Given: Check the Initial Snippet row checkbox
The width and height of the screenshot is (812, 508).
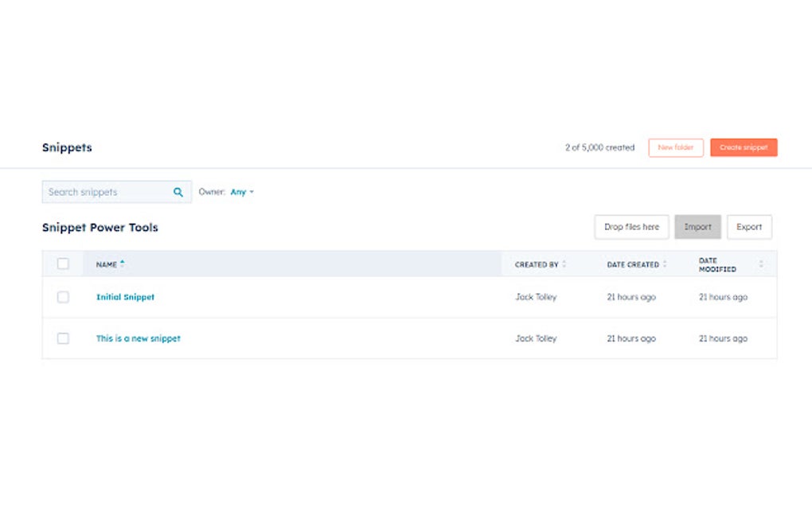Looking at the screenshot, I should [x=64, y=297].
